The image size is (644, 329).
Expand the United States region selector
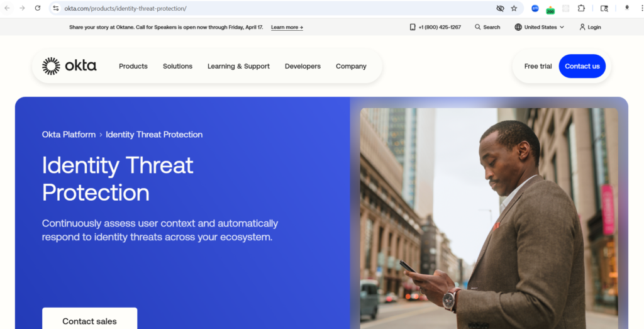tap(540, 27)
